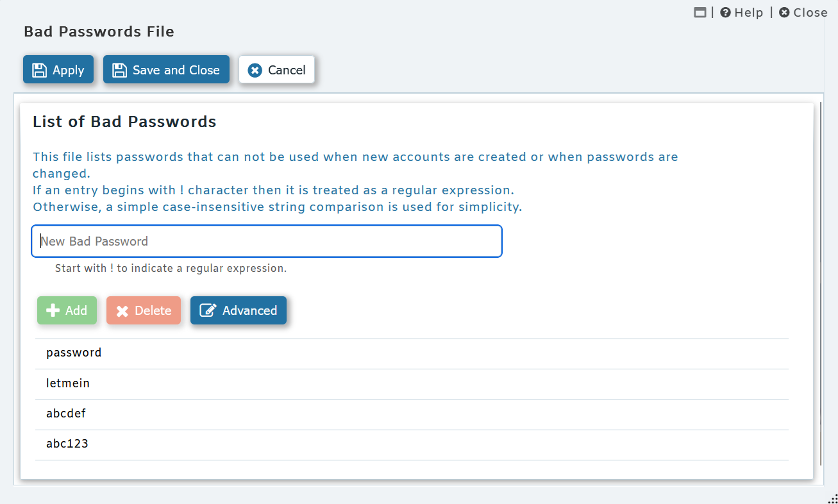Click the floppy disk icon on Apply
This screenshot has height=504, width=838.
coord(39,69)
